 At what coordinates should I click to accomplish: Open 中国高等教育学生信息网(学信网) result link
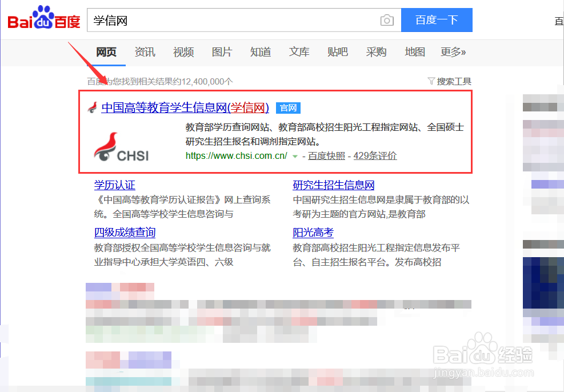point(185,107)
